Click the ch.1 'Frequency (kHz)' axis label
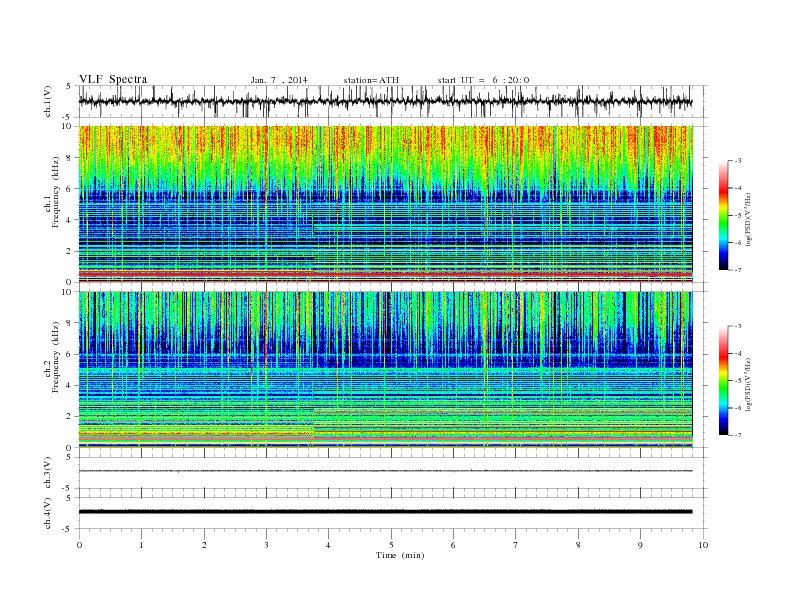Image resolution: width=792 pixels, height=612 pixels. pyautogui.click(x=55, y=191)
